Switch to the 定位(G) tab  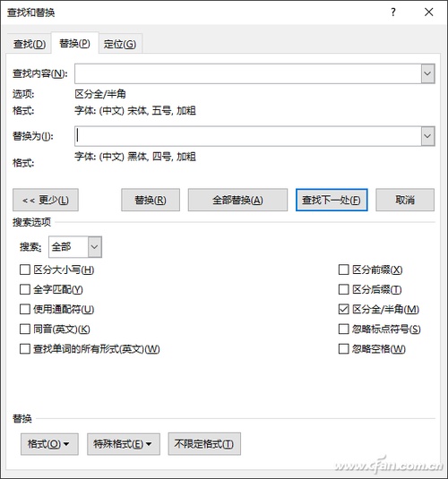pos(120,44)
